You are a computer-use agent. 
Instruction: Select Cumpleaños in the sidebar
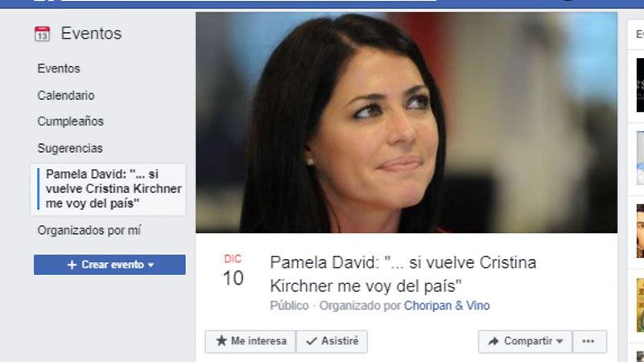pos(70,121)
